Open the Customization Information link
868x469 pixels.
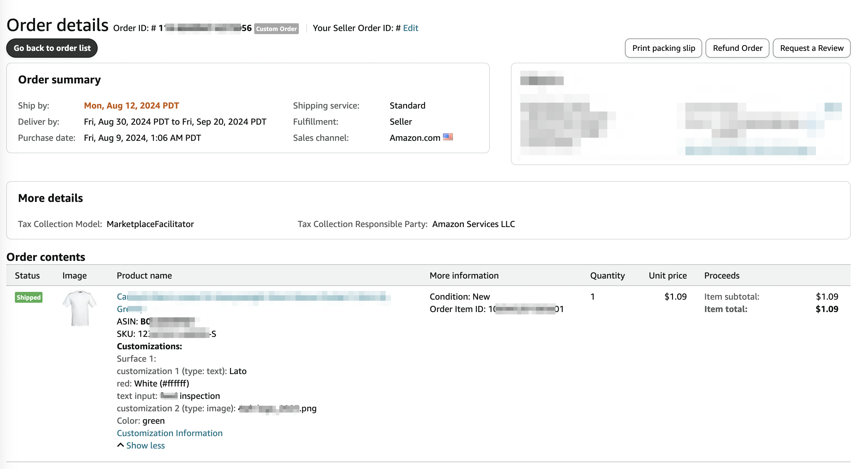click(170, 433)
